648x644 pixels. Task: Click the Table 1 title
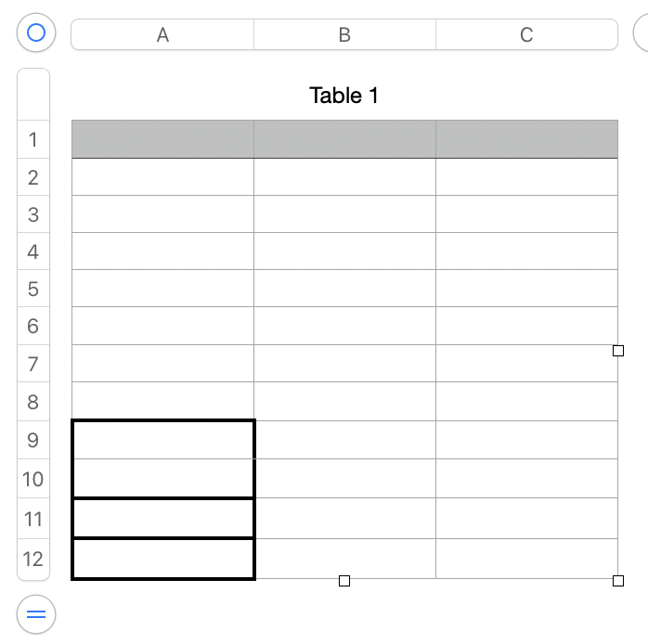pos(344,95)
